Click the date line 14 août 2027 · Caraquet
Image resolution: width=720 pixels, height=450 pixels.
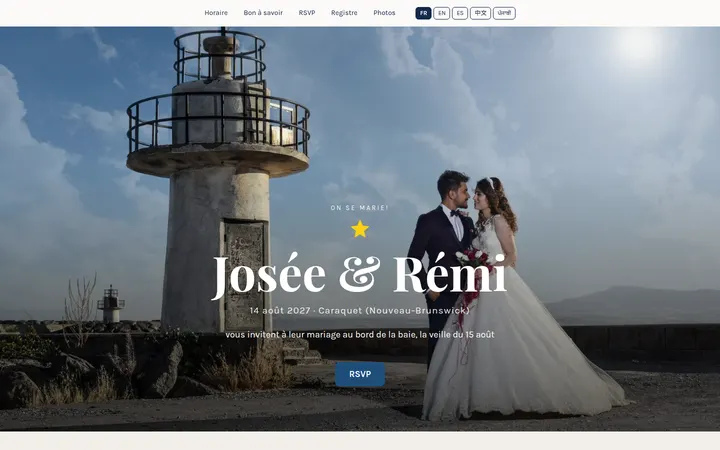(x=360, y=310)
